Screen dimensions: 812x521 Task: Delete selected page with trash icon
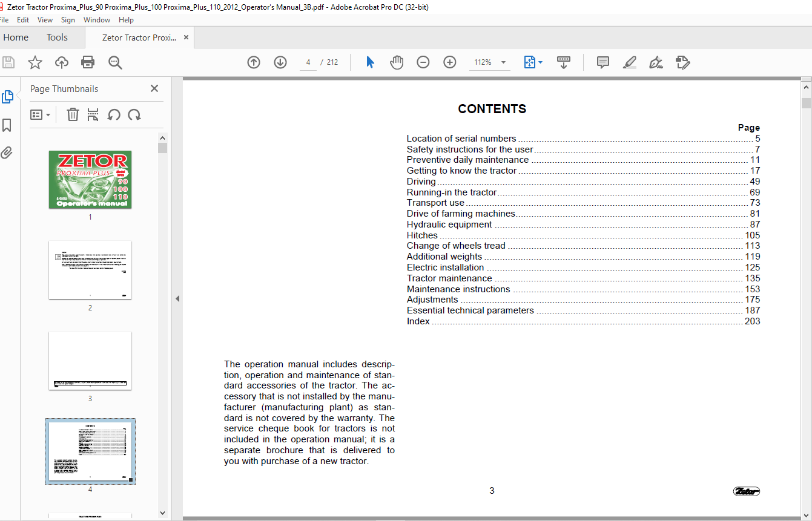point(73,114)
